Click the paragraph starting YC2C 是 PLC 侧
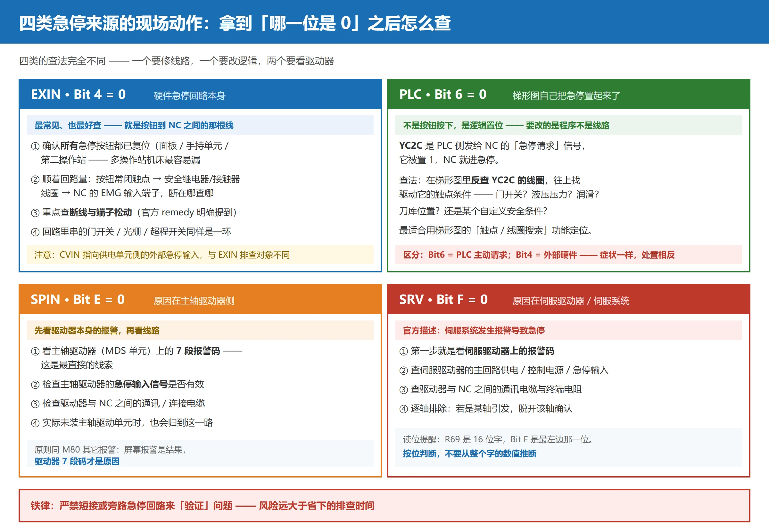The width and height of the screenshot is (769, 532). click(x=493, y=153)
